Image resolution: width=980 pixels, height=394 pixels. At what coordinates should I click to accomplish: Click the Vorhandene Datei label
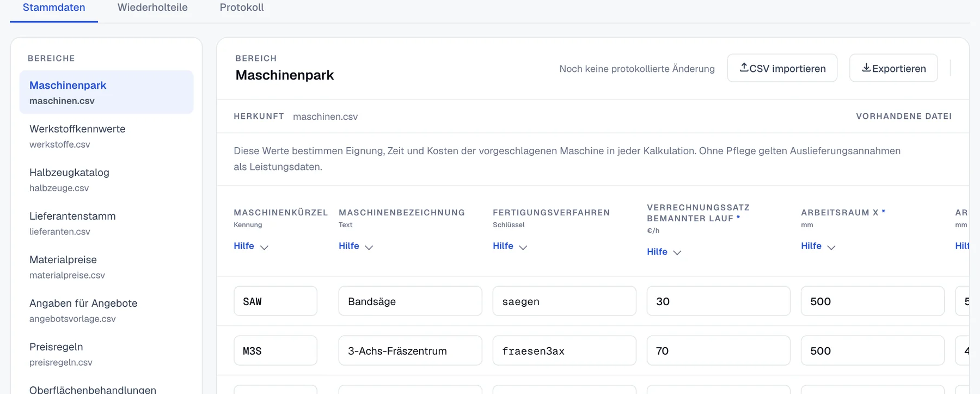point(904,116)
